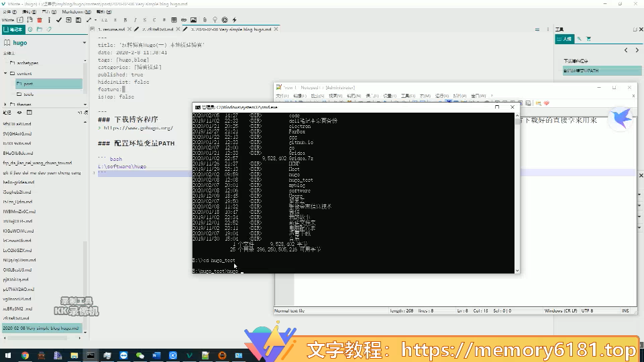Open the Help menu in VNote
The width and height of the screenshot is (644, 362).
click(103, 11)
